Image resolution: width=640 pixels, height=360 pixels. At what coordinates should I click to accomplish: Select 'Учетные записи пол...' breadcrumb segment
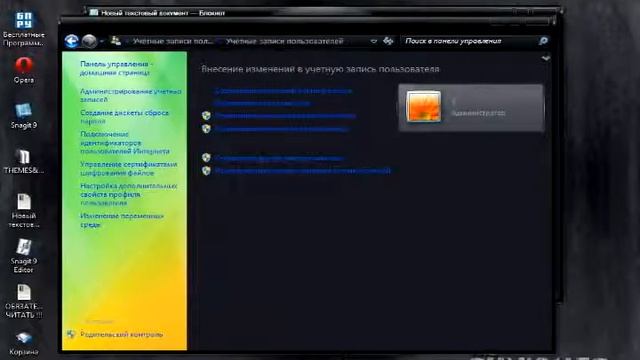173,41
